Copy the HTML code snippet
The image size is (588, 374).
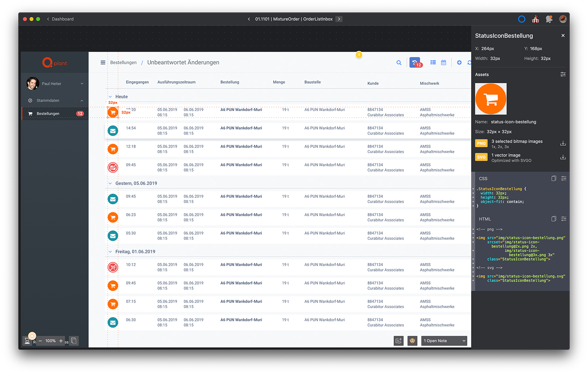click(x=554, y=219)
